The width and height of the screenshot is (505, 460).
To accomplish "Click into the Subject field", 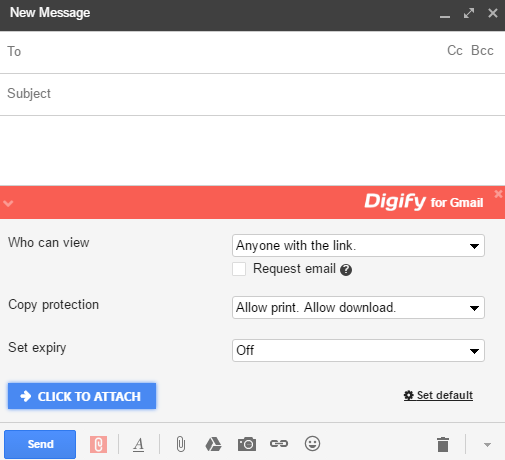I will [x=252, y=94].
